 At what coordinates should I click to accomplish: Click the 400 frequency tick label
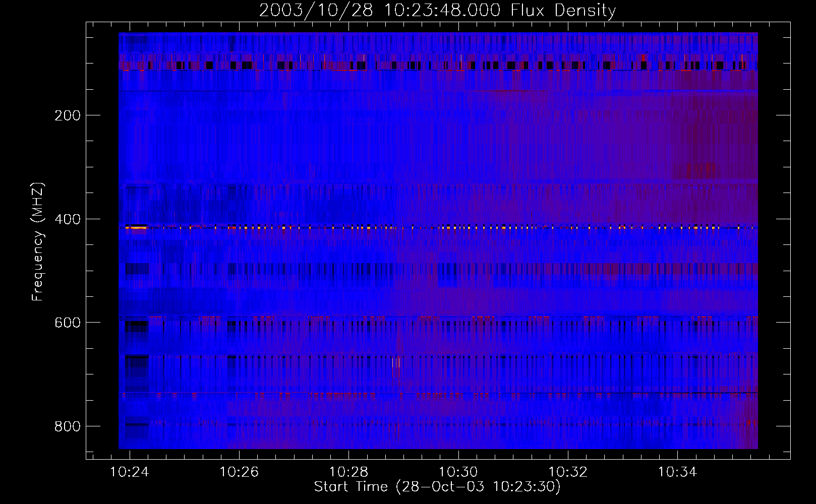point(68,219)
